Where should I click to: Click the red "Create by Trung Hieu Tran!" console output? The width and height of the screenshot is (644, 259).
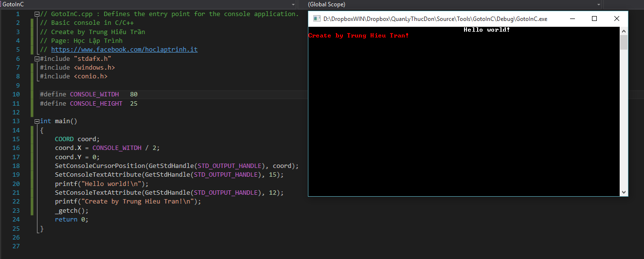coord(358,36)
